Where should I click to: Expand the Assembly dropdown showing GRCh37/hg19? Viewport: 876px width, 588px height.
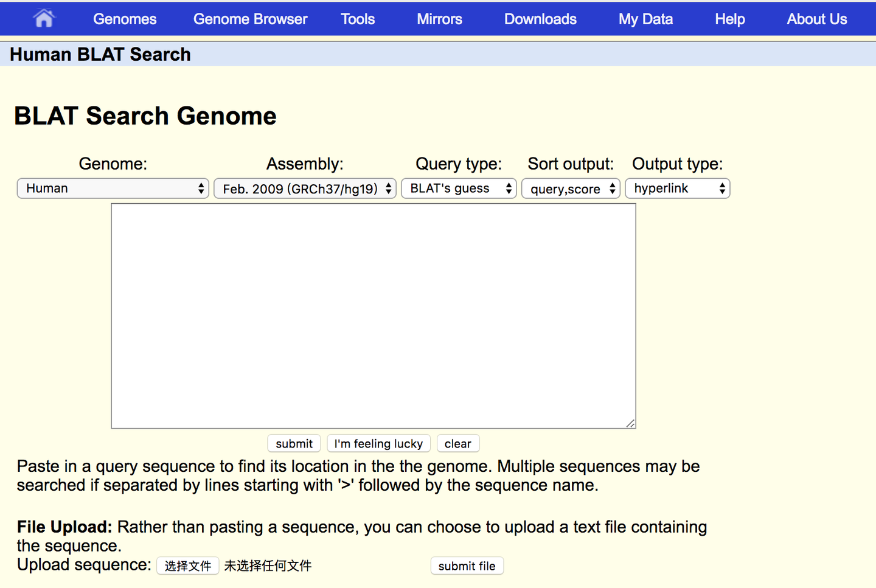tap(305, 189)
